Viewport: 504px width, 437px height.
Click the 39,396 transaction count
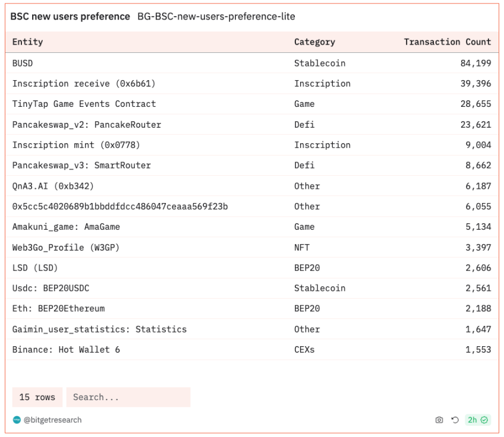(x=475, y=84)
